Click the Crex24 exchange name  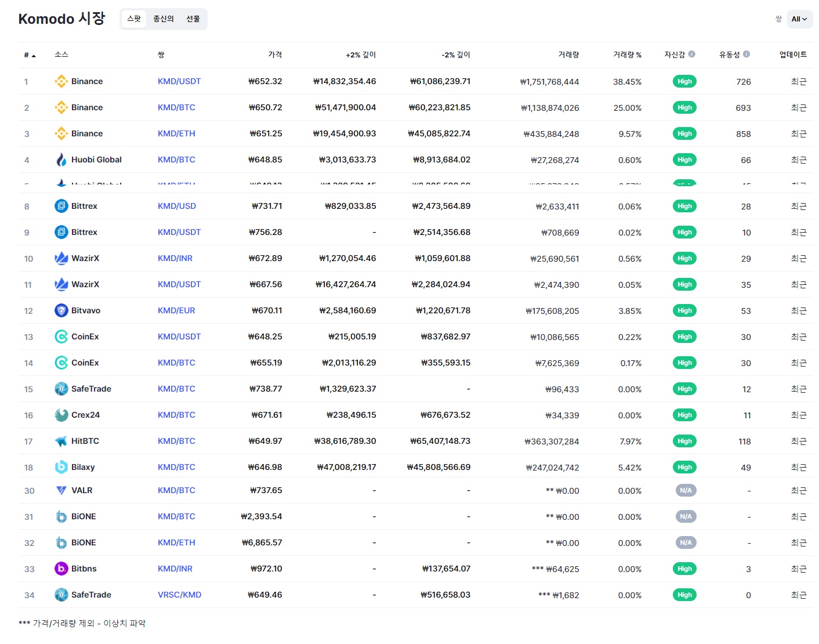[85, 415]
